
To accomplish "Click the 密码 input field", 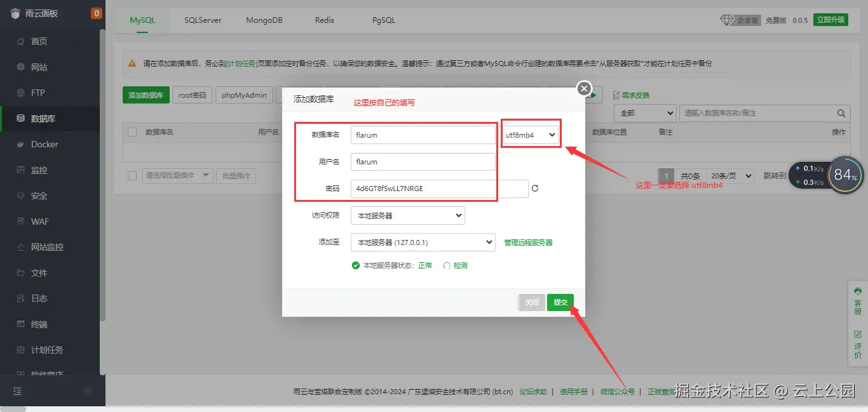I will [x=440, y=189].
